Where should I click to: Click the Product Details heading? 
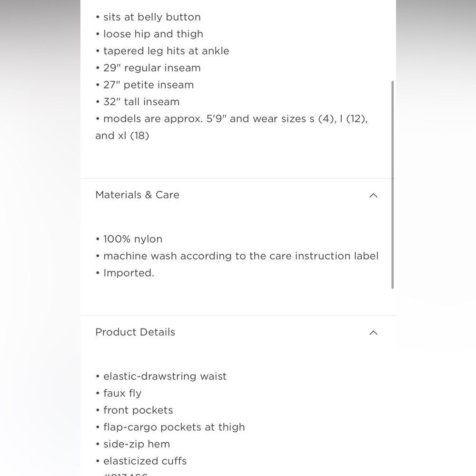[x=135, y=332]
